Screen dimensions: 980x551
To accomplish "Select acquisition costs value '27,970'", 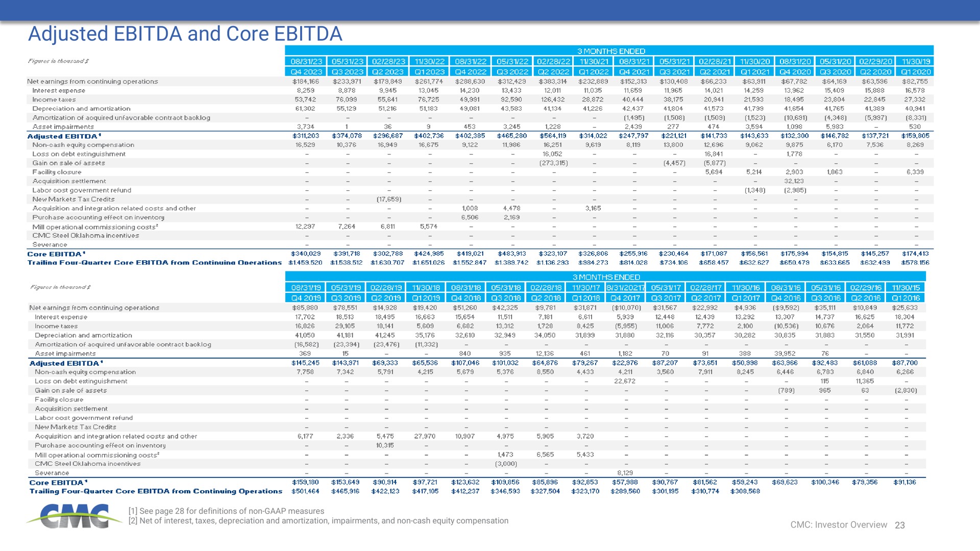I will point(425,436).
